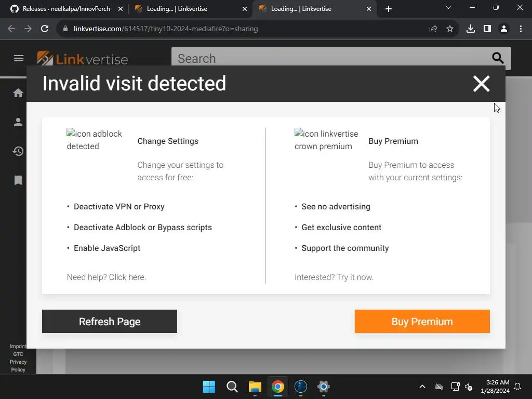This screenshot has width=532, height=399.
Task: Open the Chrome three-dot menu
Action: 521,29
